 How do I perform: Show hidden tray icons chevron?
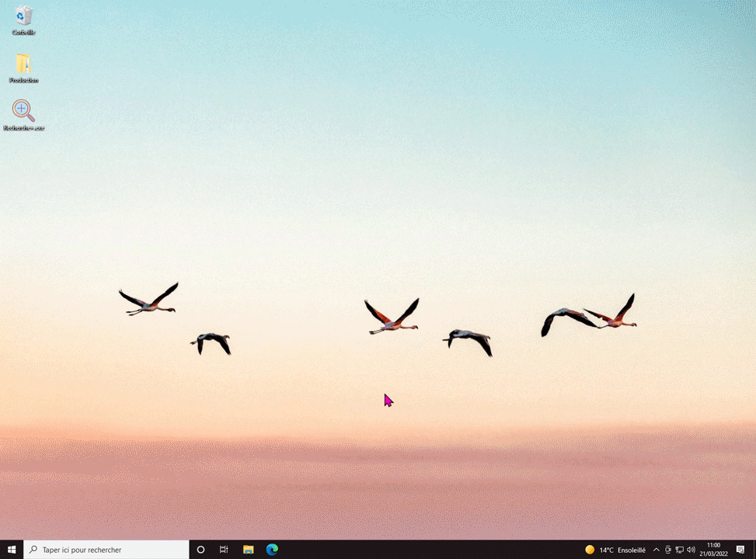point(657,550)
